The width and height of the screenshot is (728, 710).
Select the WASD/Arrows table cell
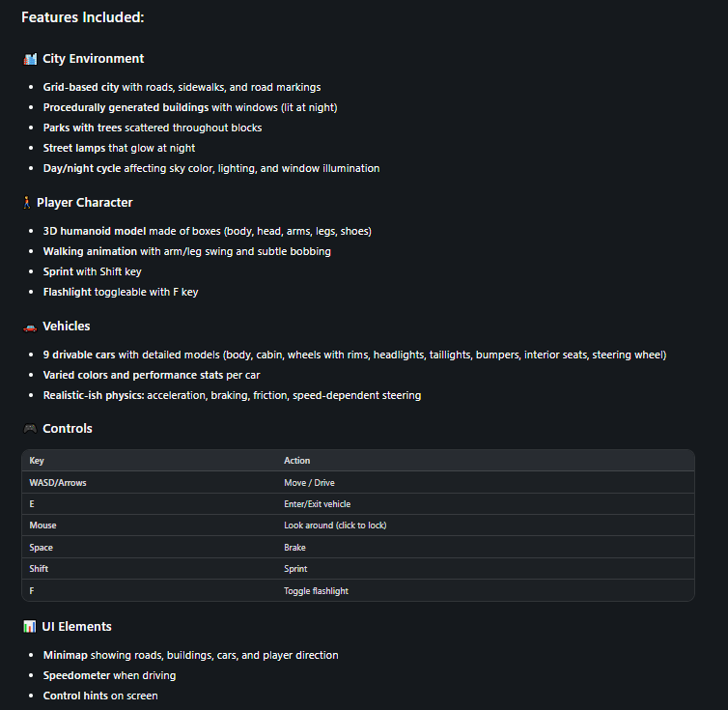[x=58, y=483]
